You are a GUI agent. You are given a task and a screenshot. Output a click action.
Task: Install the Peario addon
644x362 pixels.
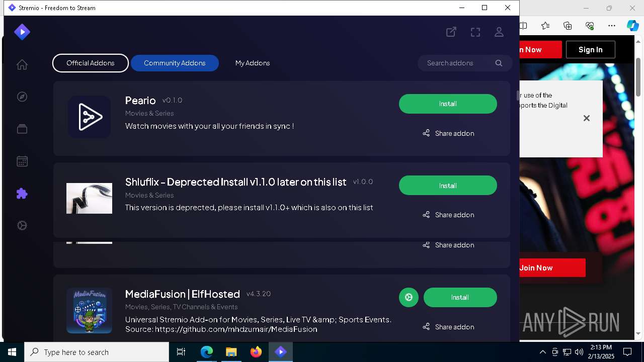point(448,104)
